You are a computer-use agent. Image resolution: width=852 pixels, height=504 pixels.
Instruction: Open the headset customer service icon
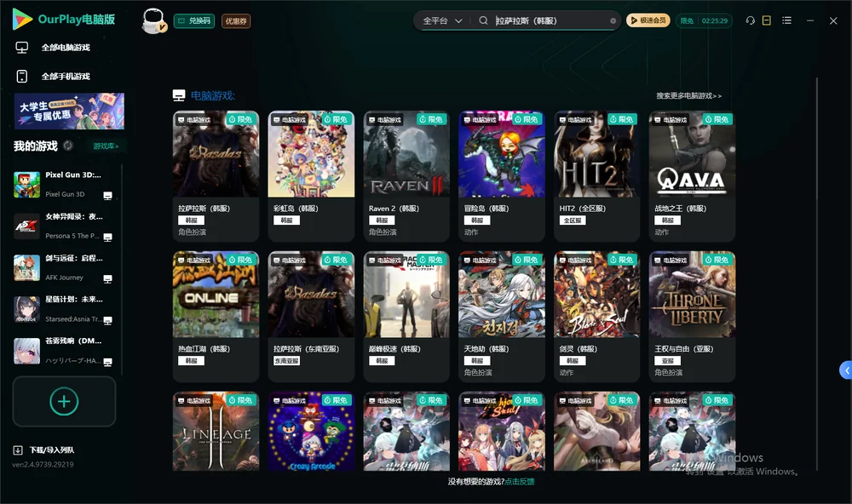751,20
